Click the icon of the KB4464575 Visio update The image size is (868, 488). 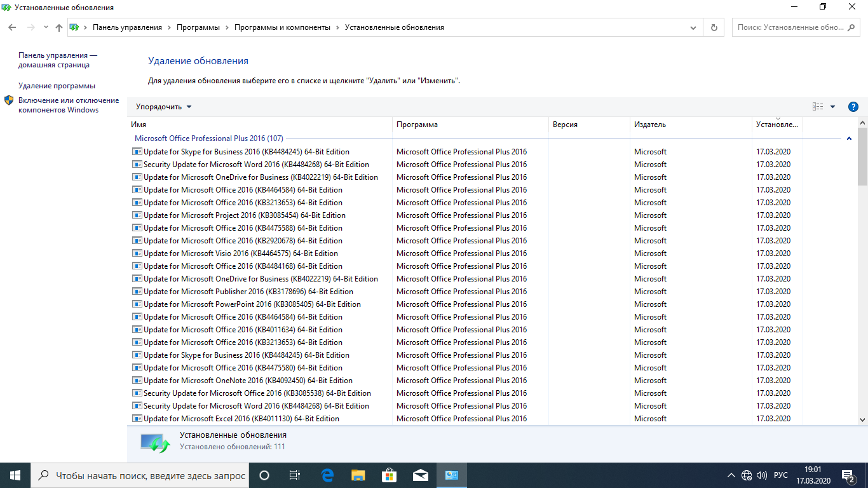[x=137, y=254]
